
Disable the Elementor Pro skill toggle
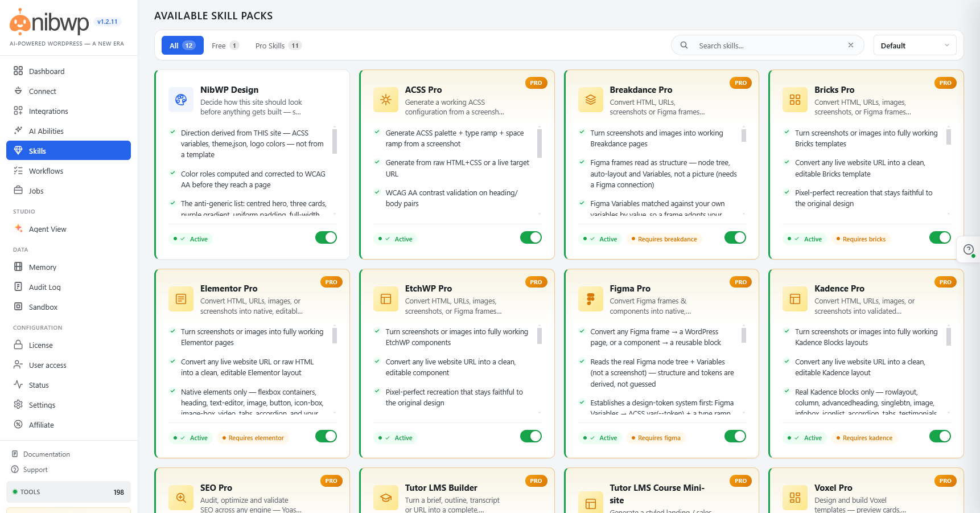tap(326, 436)
